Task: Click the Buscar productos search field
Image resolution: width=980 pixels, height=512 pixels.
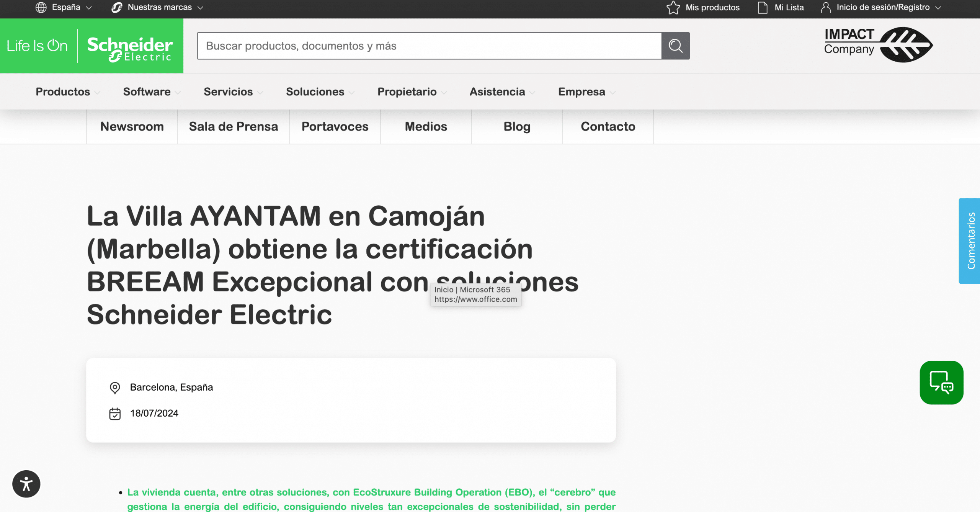Action: click(429, 46)
